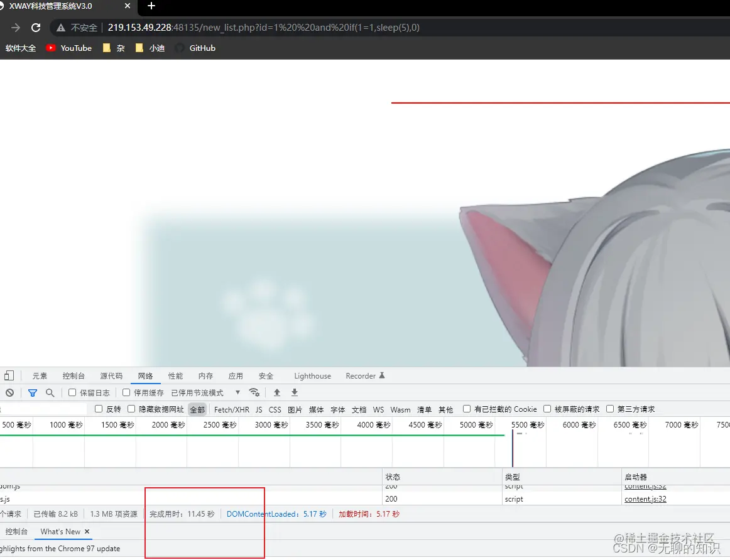Click the DOMContentLoaded：5.17 秒 status

tap(276, 514)
